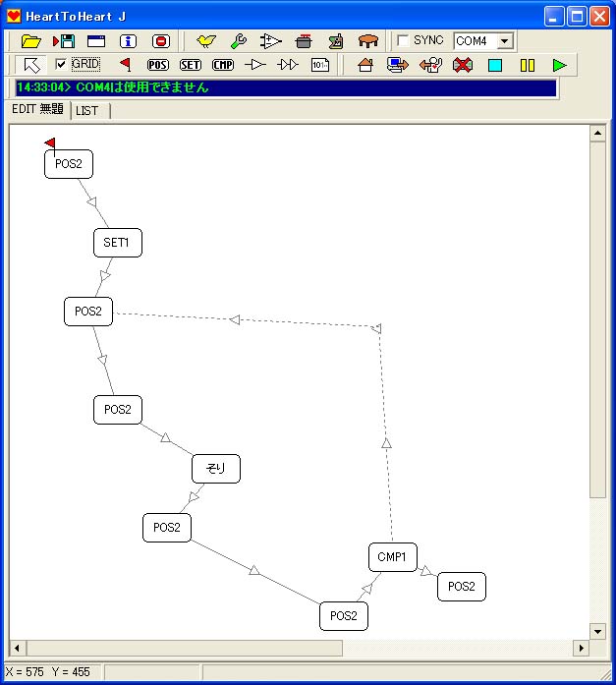Click the horizontal scrollbar left arrow
The width and height of the screenshot is (616, 685).
(17, 648)
